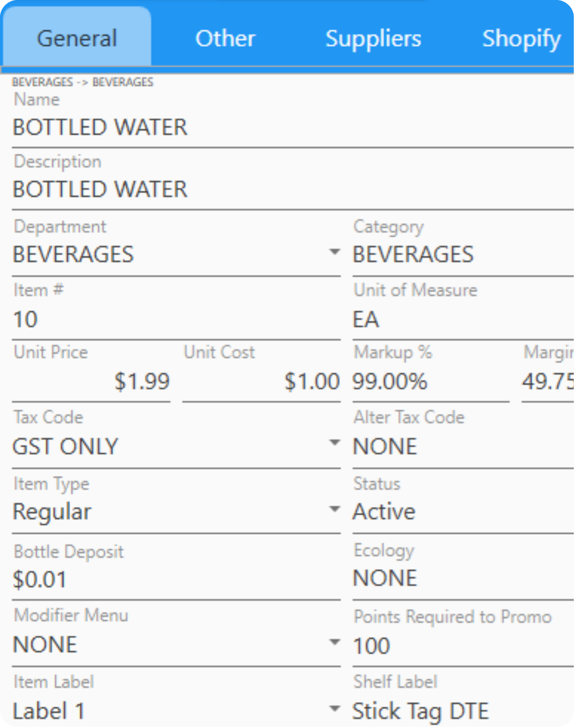Expand the Item Label dropdown arrow
Screen dimensions: 574x728
(x=334, y=708)
